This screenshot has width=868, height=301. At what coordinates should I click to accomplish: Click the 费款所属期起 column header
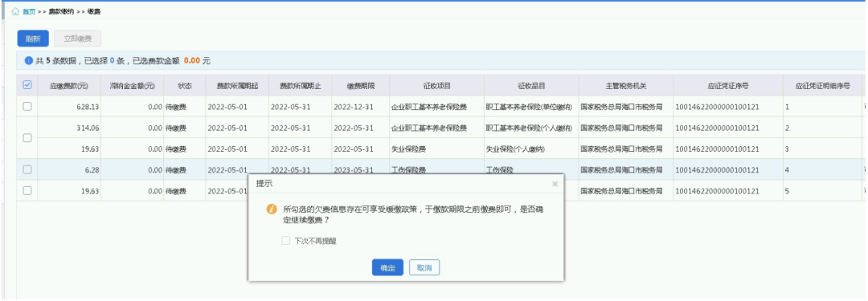point(237,86)
